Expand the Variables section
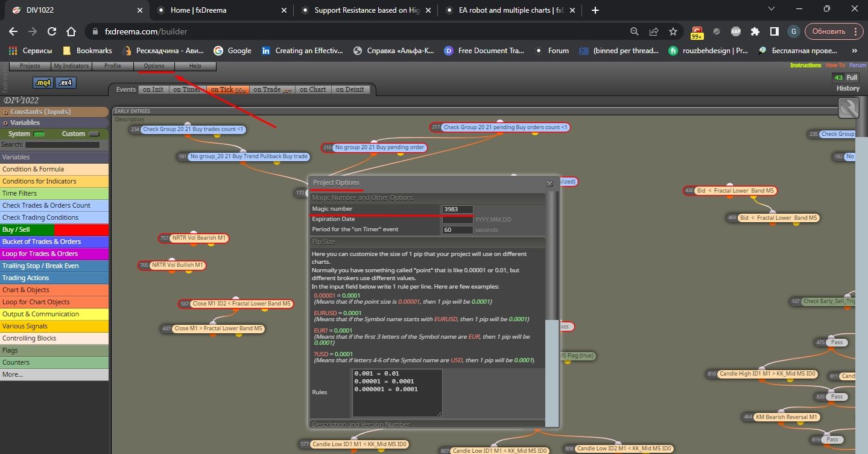This screenshot has width=868, height=454. (54, 123)
